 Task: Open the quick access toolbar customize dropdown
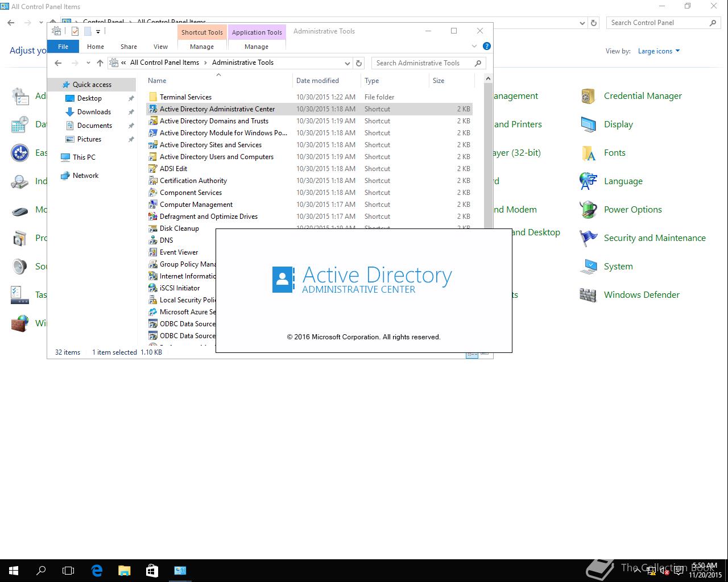point(98,32)
